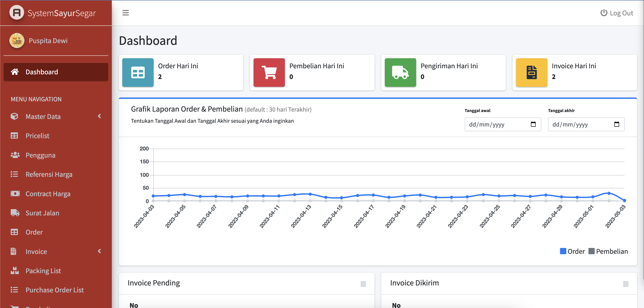The width and height of the screenshot is (644, 308).
Task: Go to Surat Jalan page
Action: (42, 213)
